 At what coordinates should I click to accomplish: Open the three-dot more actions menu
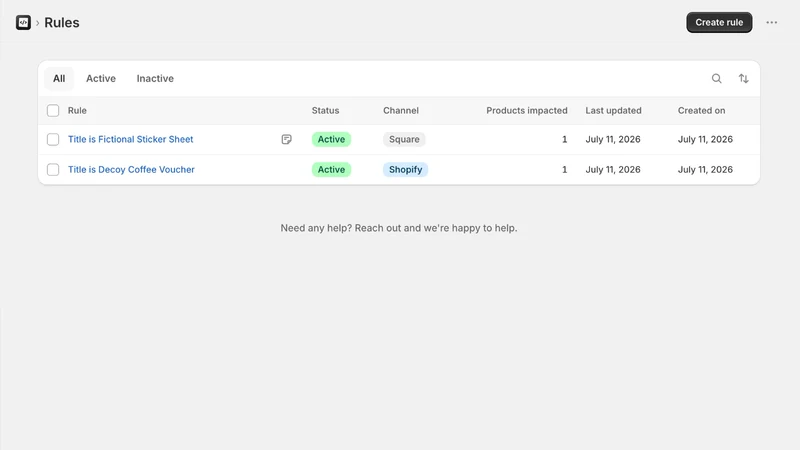pyautogui.click(x=771, y=22)
